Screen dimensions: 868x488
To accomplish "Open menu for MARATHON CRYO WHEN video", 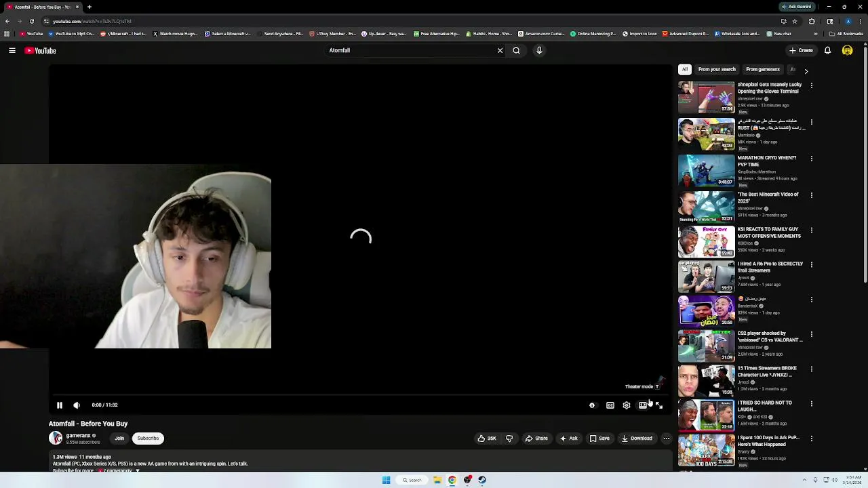I will [811, 159].
